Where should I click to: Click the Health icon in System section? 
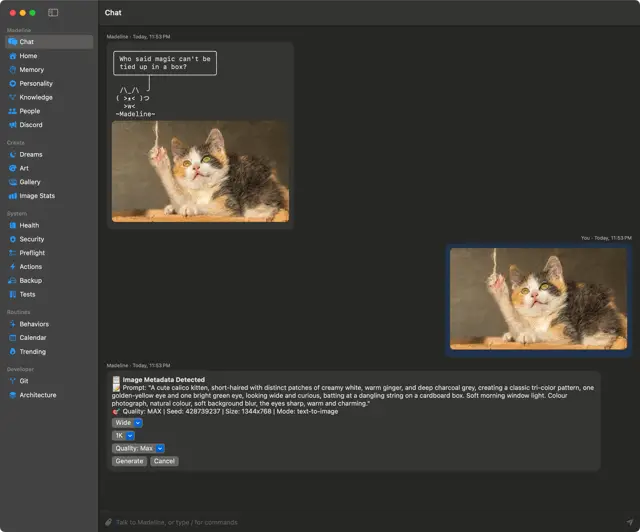pyautogui.click(x=13, y=225)
